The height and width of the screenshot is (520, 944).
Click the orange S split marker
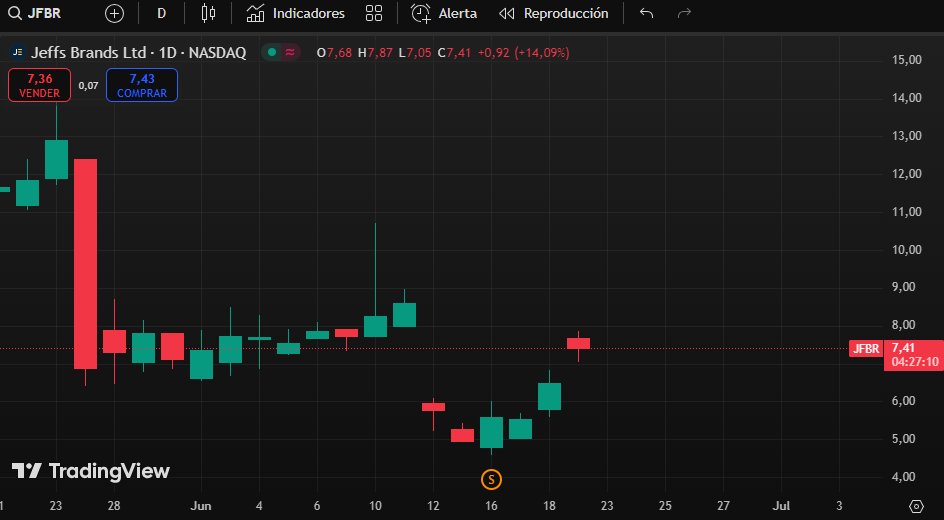pyautogui.click(x=491, y=480)
